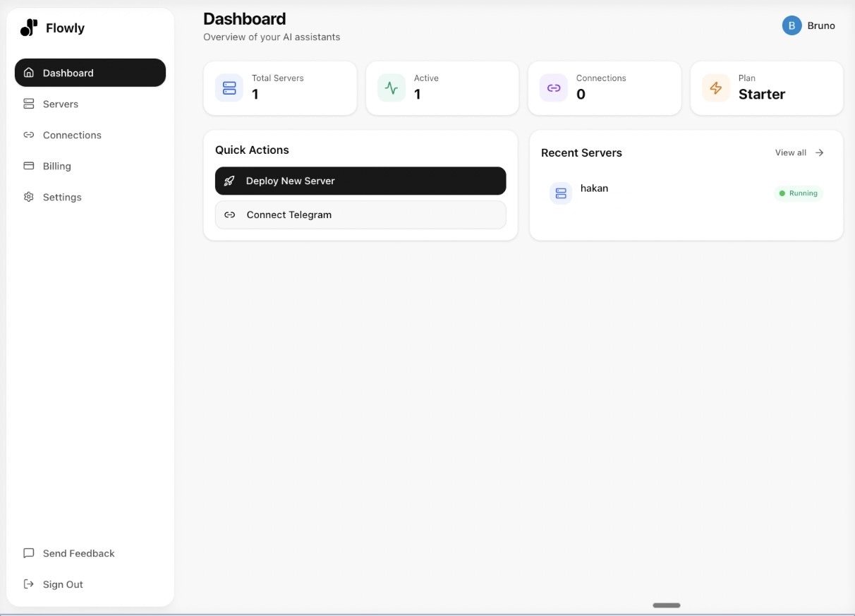Click the server icon on Total Servers card
855x616 pixels.
pos(229,87)
